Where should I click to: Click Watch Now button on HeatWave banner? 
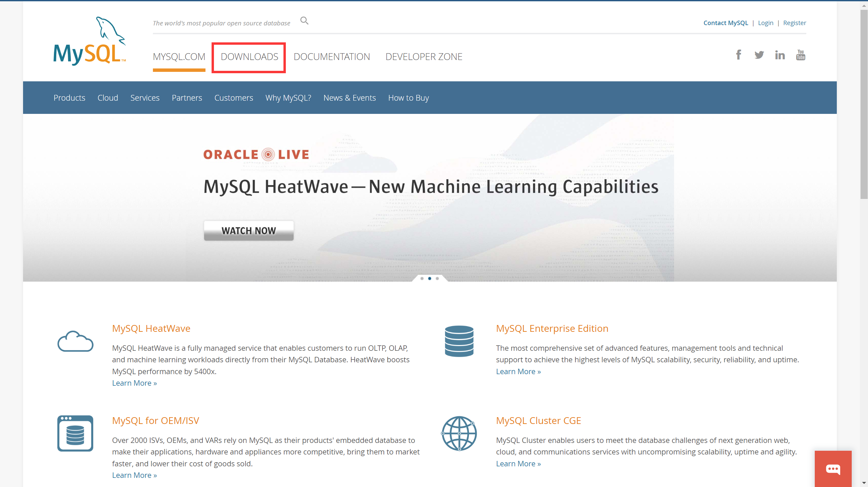248,231
